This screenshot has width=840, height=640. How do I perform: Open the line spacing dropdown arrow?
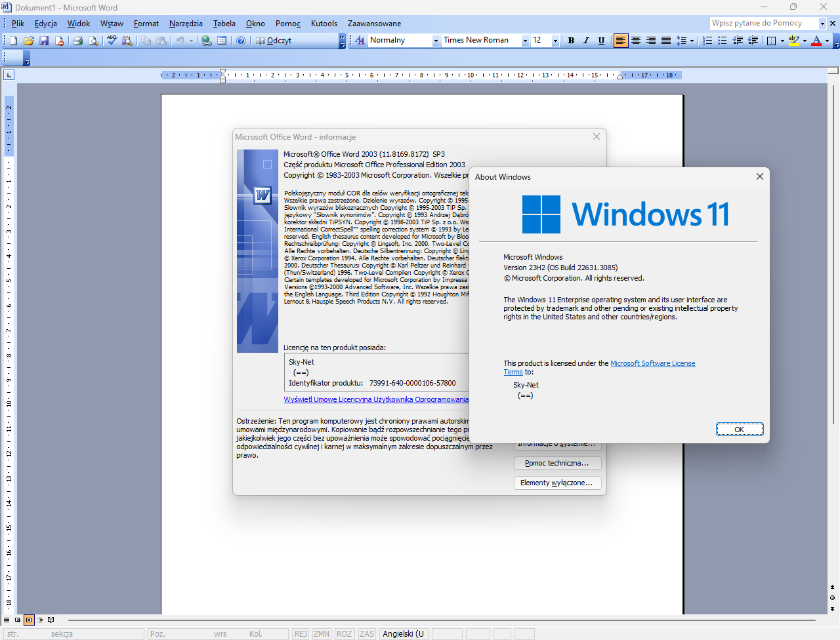(x=692, y=41)
